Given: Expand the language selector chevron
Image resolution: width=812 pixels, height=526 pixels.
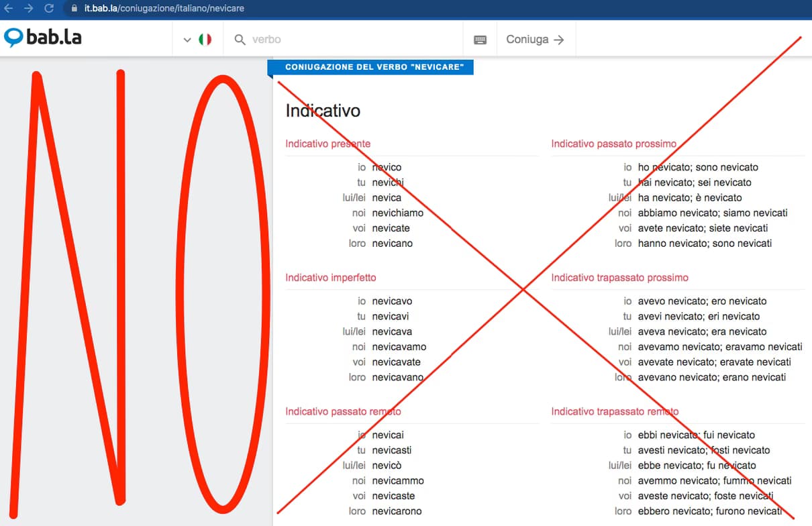Looking at the screenshot, I should click(187, 40).
